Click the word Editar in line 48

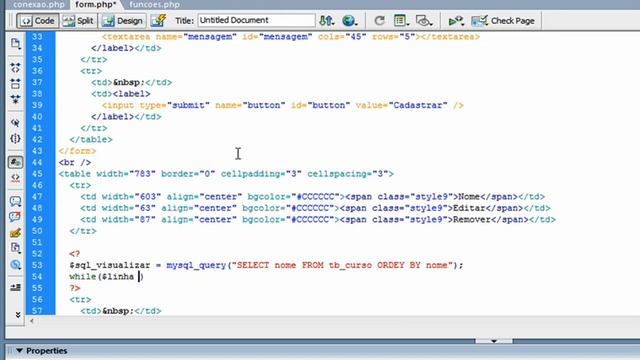pyautogui.click(x=469, y=208)
